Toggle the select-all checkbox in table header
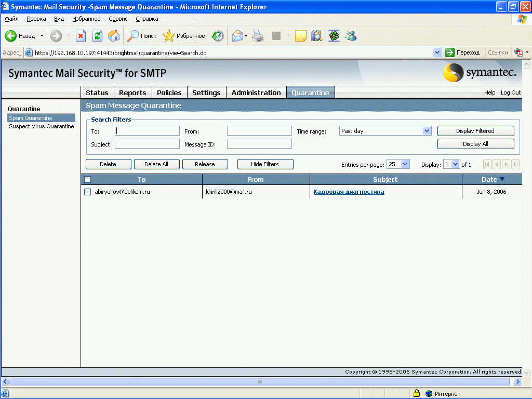The height and width of the screenshot is (399, 532). 88,179
